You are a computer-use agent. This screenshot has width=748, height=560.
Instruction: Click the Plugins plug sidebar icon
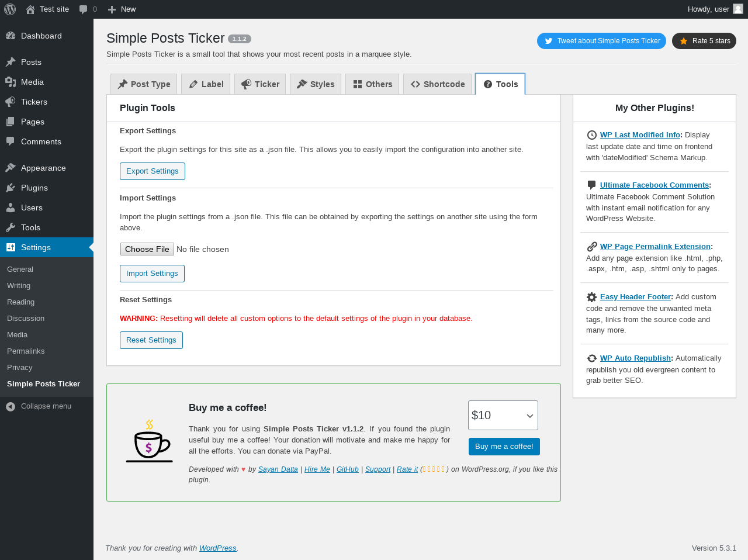(11, 188)
